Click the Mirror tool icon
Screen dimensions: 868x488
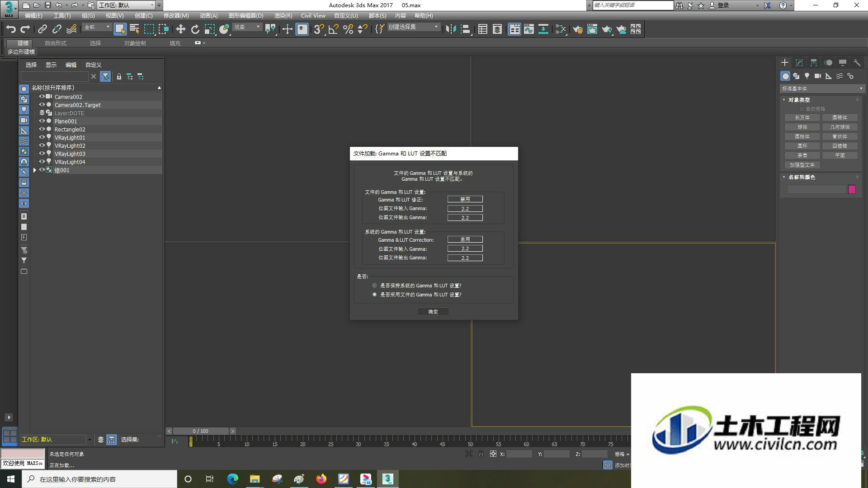click(x=451, y=29)
